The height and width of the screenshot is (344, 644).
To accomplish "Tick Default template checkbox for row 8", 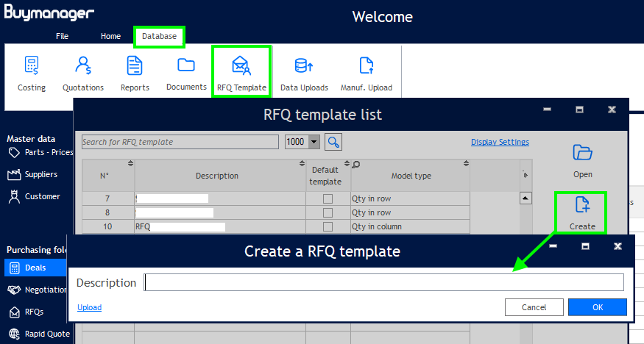I will (x=328, y=212).
